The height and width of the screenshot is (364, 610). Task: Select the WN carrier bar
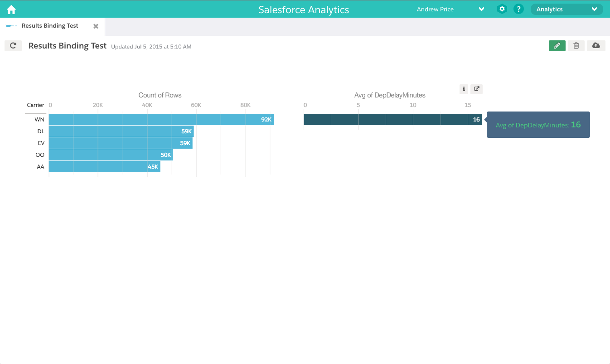(x=161, y=120)
